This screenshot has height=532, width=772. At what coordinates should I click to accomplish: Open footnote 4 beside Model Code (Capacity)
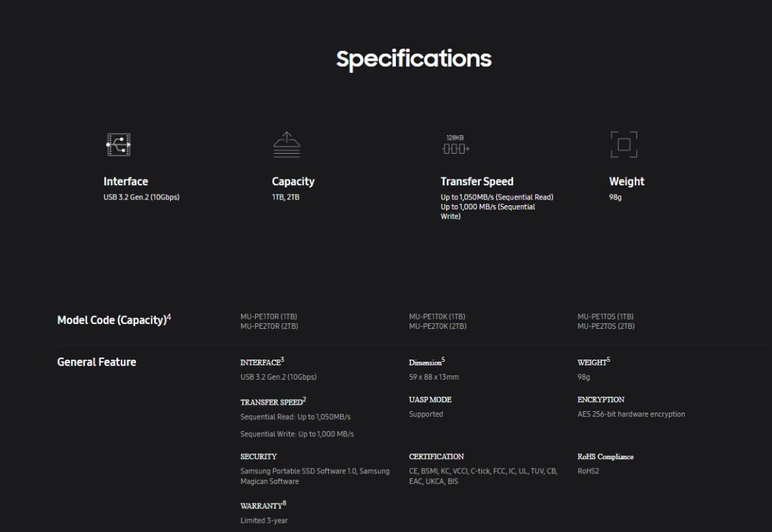point(169,317)
